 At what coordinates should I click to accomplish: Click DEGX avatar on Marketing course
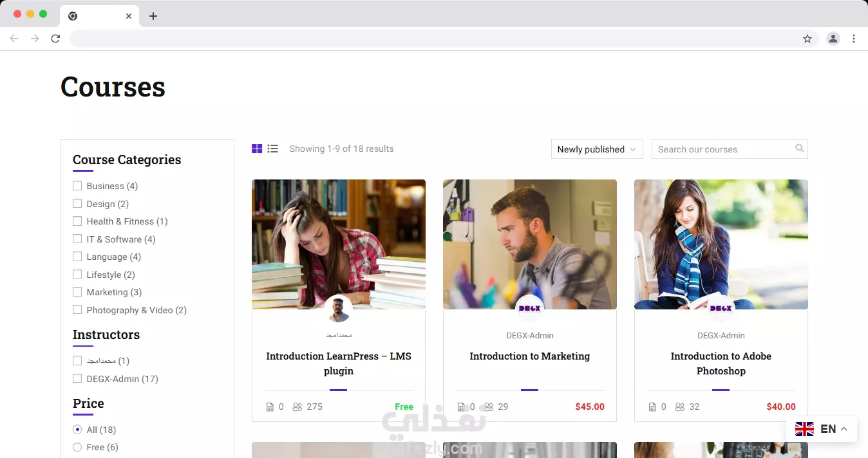click(x=530, y=309)
